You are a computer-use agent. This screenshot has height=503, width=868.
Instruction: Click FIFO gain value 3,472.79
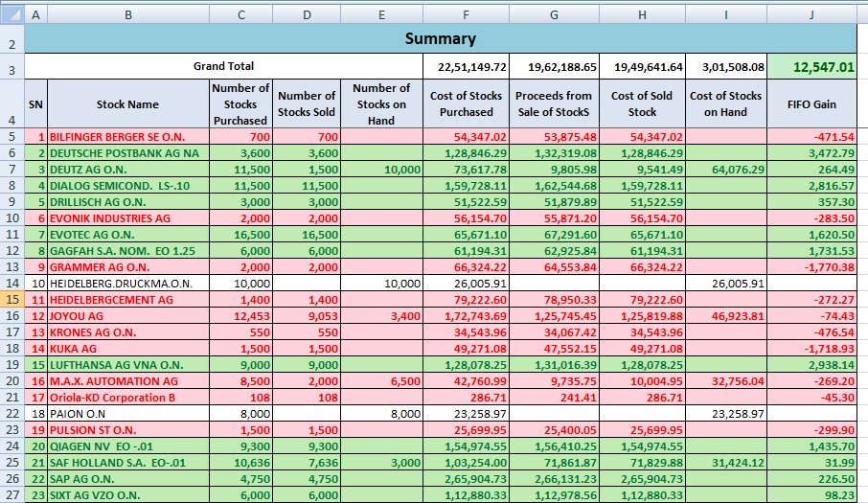tap(812, 152)
